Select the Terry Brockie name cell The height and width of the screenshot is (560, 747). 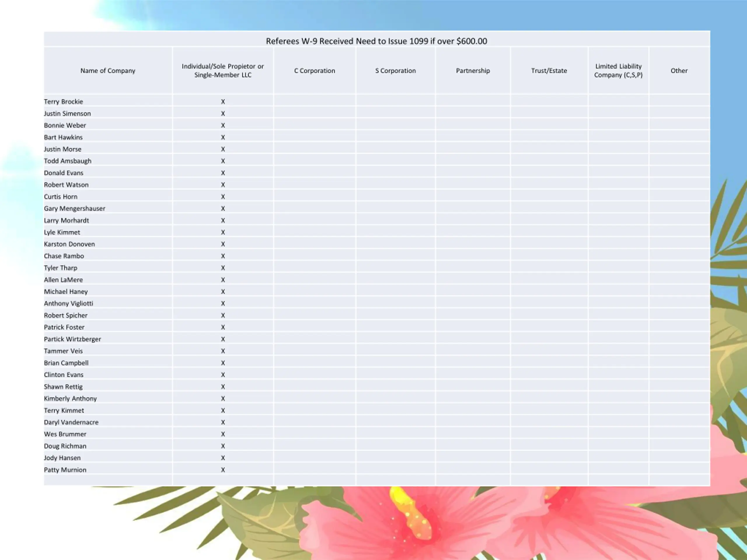(108, 101)
